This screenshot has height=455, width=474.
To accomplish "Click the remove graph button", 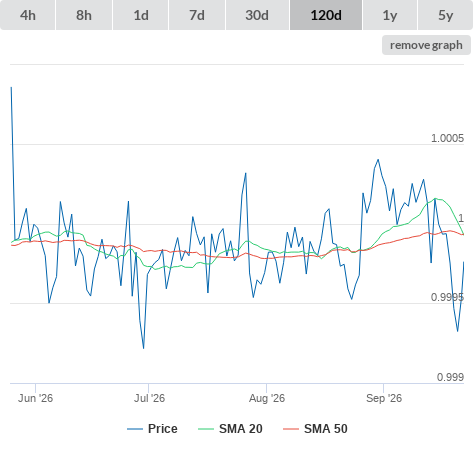I will [426, 45].
